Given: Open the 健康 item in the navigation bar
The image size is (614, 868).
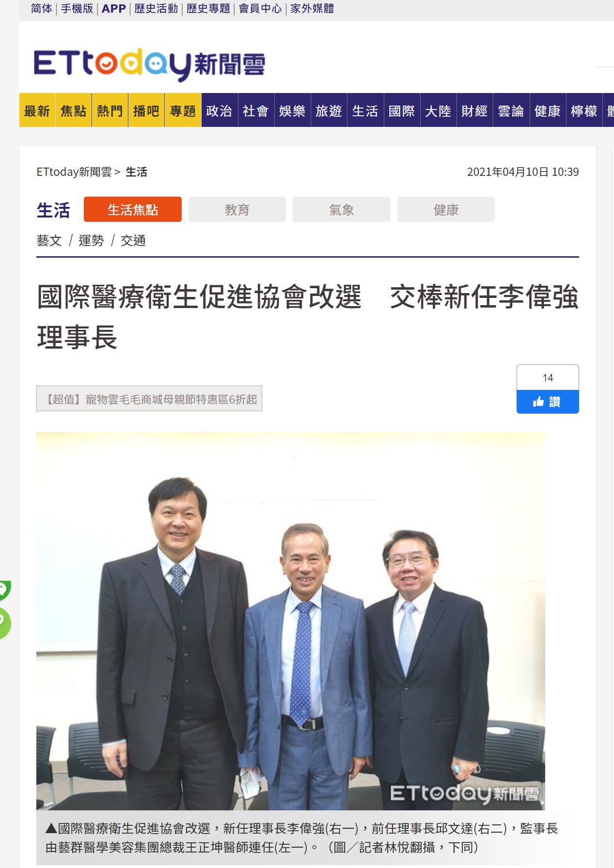Looking at the screenshot, I should pyautogui.click(x=548, y=110).
